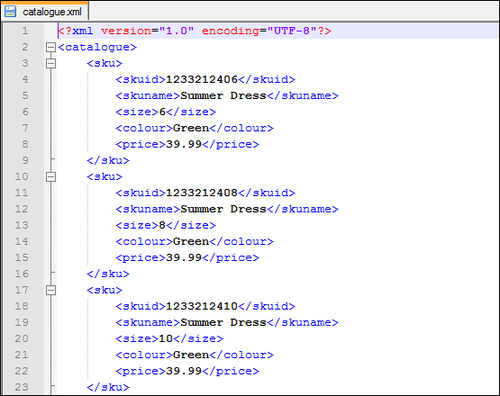
Task: Click 'Green' colour on line 21
Action: click(191, 355)
